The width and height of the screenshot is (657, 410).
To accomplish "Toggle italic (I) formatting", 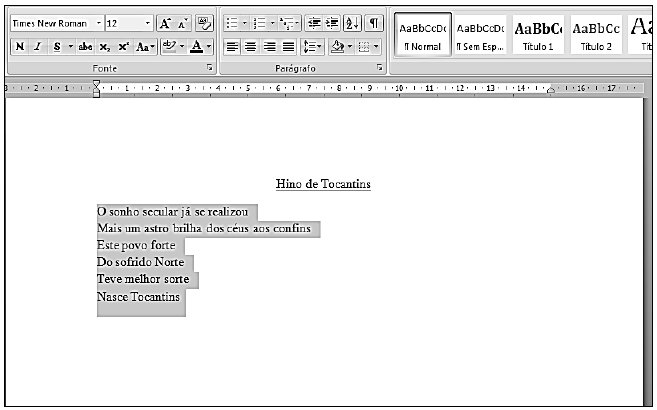I will [37, 47].
